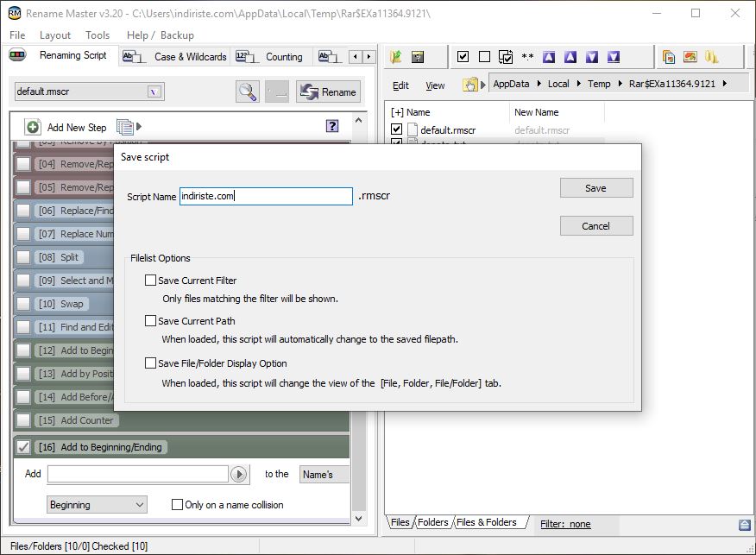Open the File menu
This screenshot has height=555, width=756.
pos(17,35)
